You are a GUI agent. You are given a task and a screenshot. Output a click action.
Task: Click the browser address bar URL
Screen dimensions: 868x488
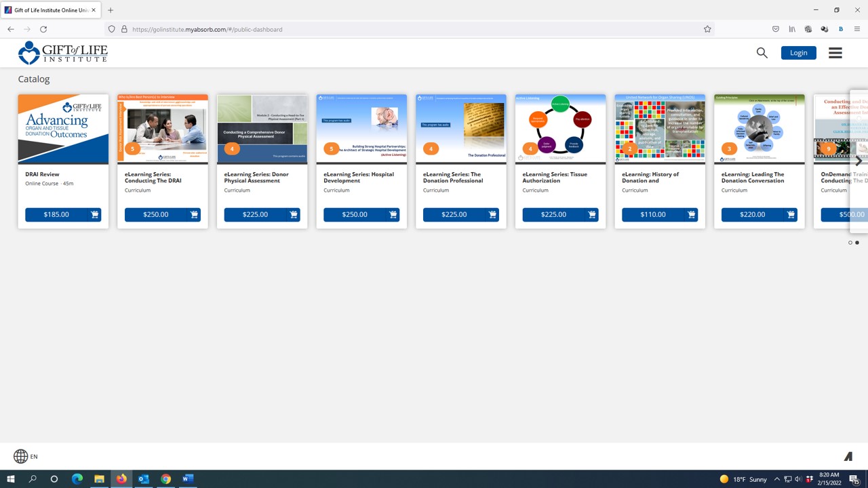point(208,29)
